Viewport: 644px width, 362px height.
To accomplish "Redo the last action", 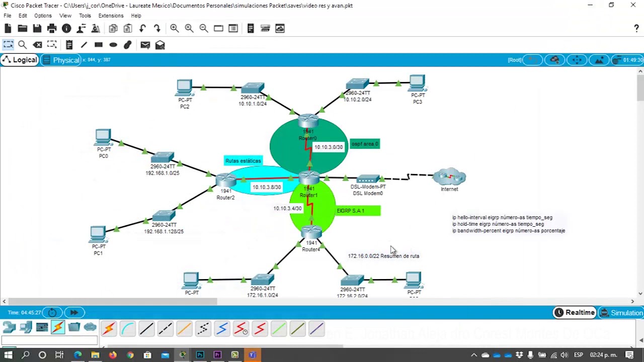I will click(157, 29).
